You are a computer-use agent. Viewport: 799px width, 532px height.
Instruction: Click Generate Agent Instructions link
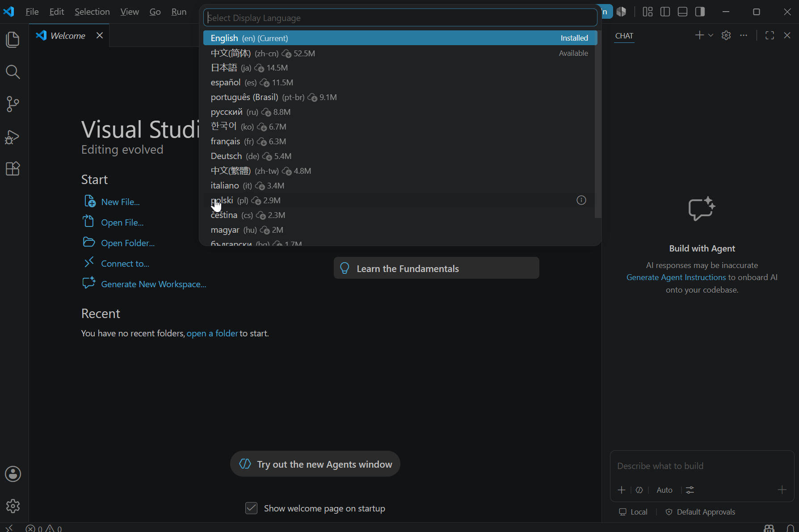coord(676,277)
